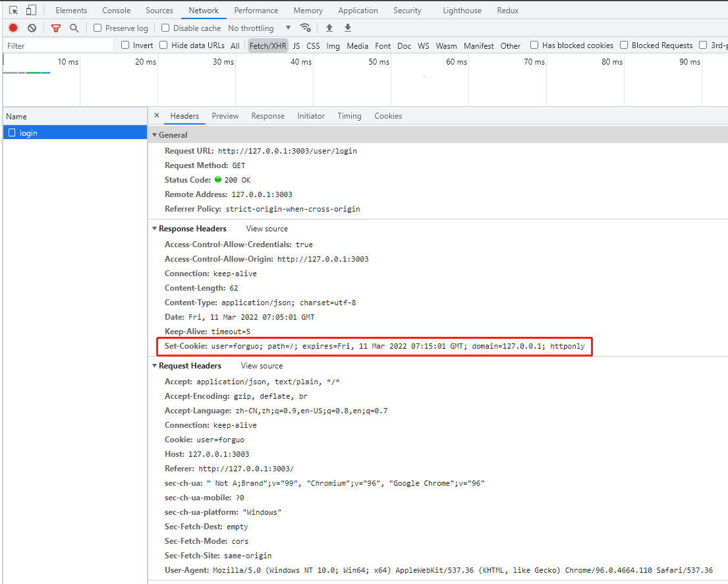
Task: Open the No throttling dropdown
Action: click(259, 28)
